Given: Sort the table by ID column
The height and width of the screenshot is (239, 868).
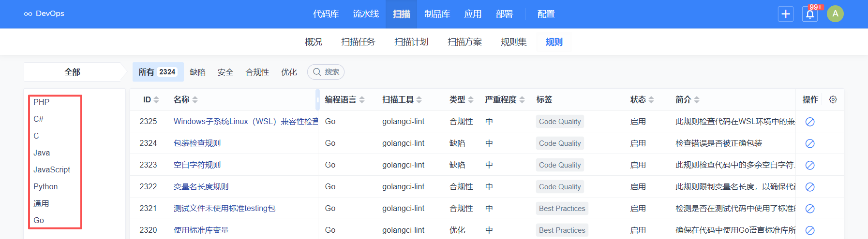Looking at the screenshot, I should (150, 99).
